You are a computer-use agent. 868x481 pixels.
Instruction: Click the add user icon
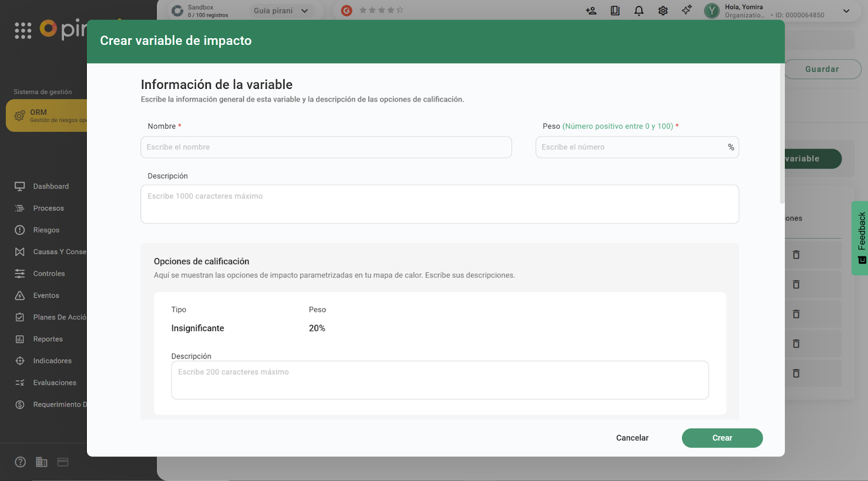pyautogui.click(x=591, y=11)
